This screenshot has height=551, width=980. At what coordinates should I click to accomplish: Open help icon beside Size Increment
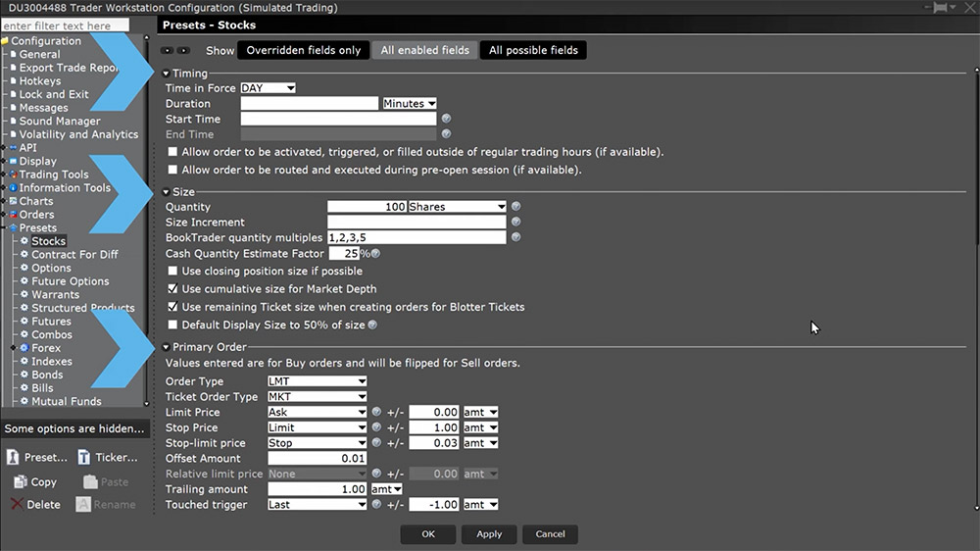[515, 222]
